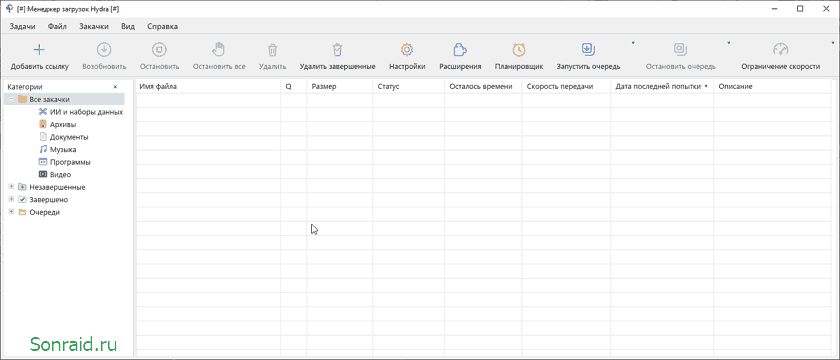Click the Настройки toolbar label
The width and height of the screenshot is (840, 360).
(407, 66)
